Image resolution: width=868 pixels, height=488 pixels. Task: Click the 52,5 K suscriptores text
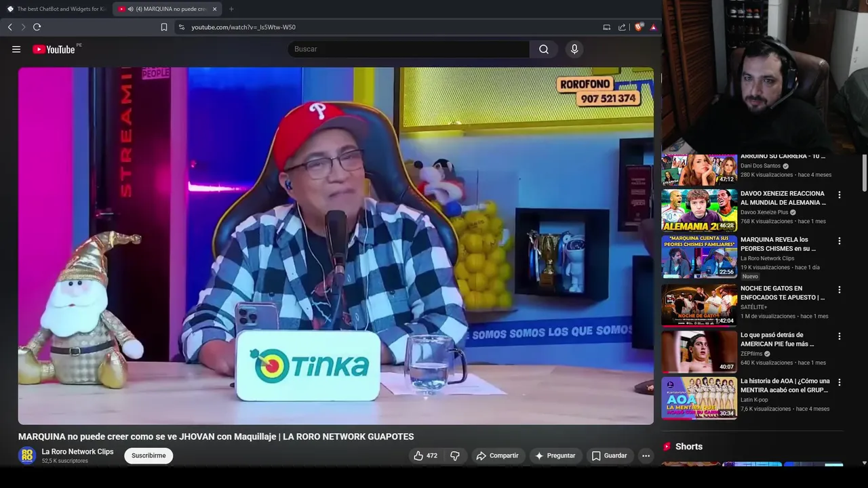(65, 462)
